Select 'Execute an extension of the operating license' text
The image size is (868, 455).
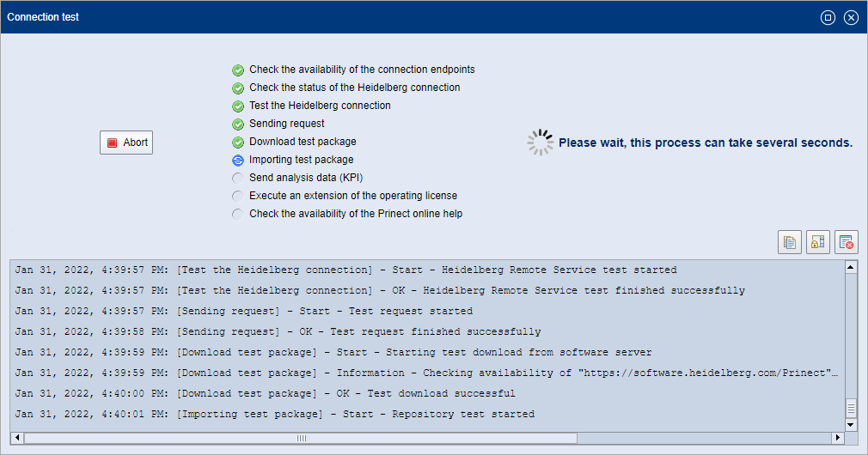(353, 196)
